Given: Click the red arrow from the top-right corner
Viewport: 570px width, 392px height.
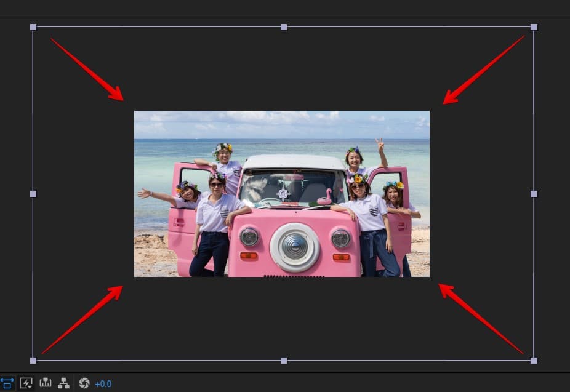Looking at the screenshot, I should tap(484, 70).
